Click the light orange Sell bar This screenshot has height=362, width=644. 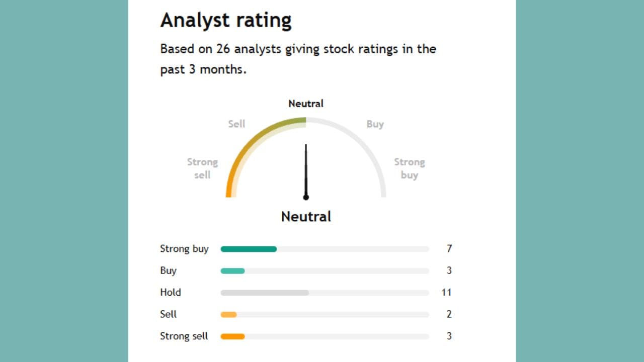click(228, 315)
